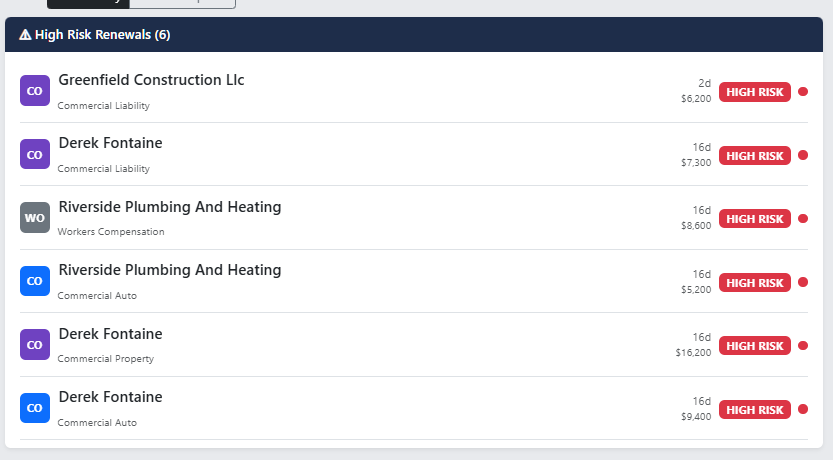Click the HIGH RISK badge on the $7,300 policy
The height and width of the screenshot is (460, 833).
(755, 156)
